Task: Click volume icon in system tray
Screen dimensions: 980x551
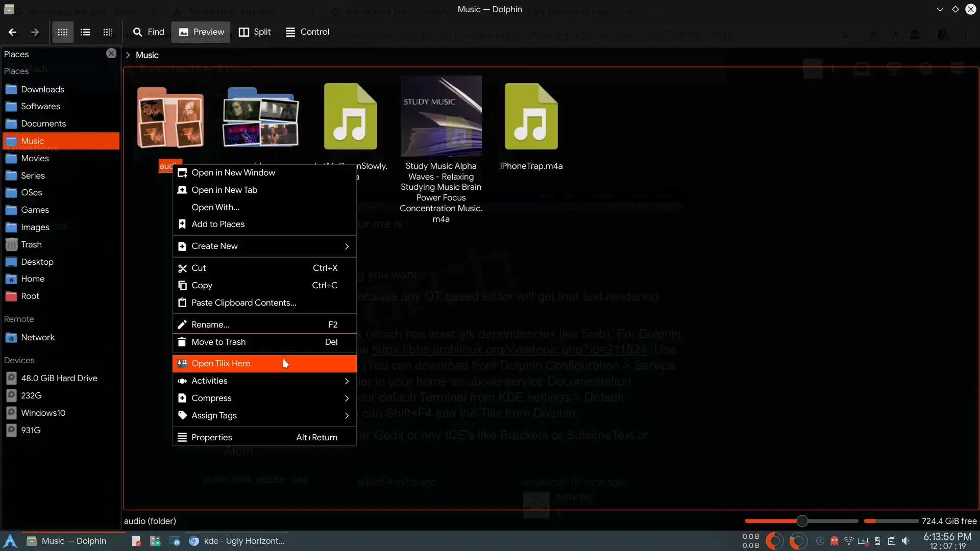Action: tap(905, 541)
